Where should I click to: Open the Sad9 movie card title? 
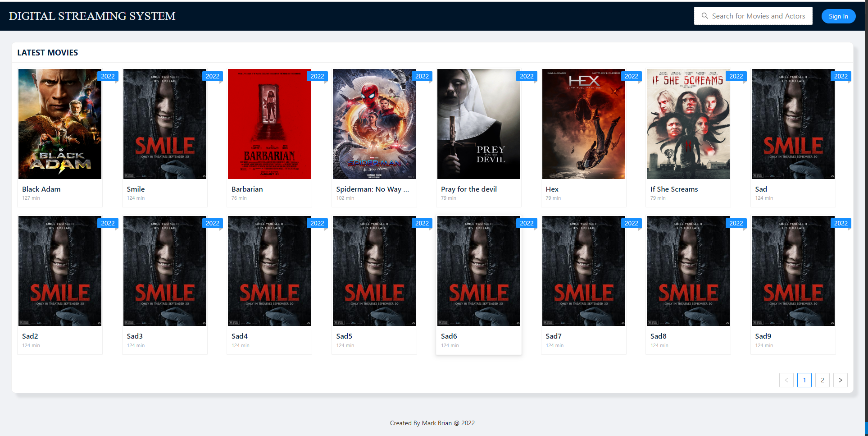tap(763, 336)
